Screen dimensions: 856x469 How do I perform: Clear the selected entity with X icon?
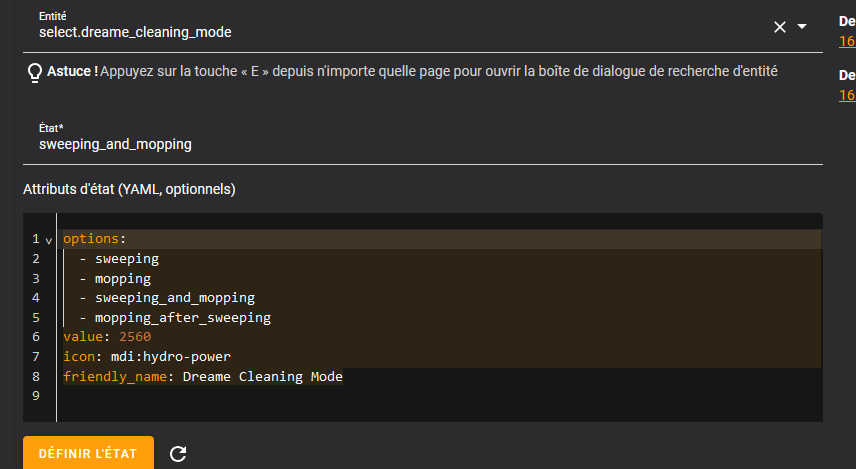(780, 27)
